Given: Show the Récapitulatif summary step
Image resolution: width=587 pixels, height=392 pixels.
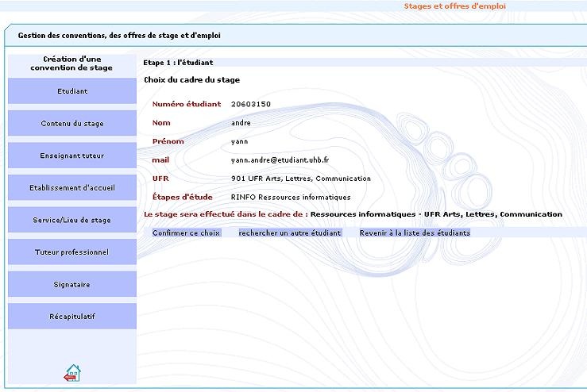Looking at the screenshot, I should [72, 317].
